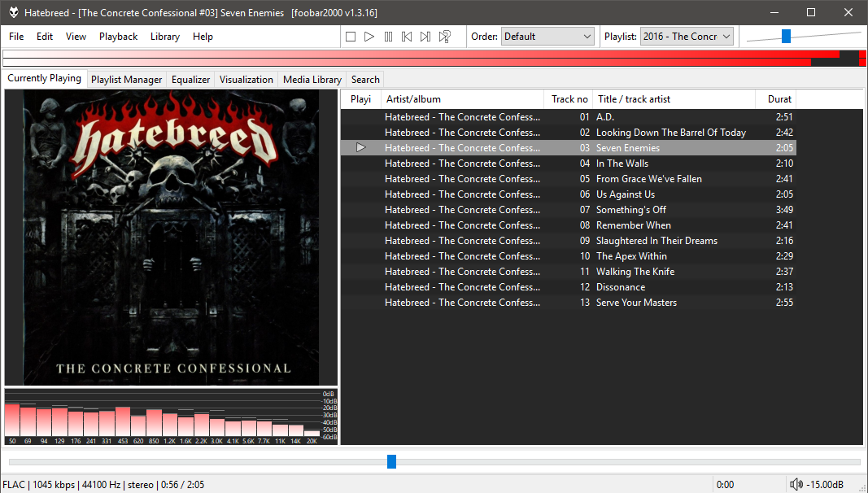This screenshot has height=493, width=868.
Task: Switch to the Equalizer tab
Action: (191, 80)
